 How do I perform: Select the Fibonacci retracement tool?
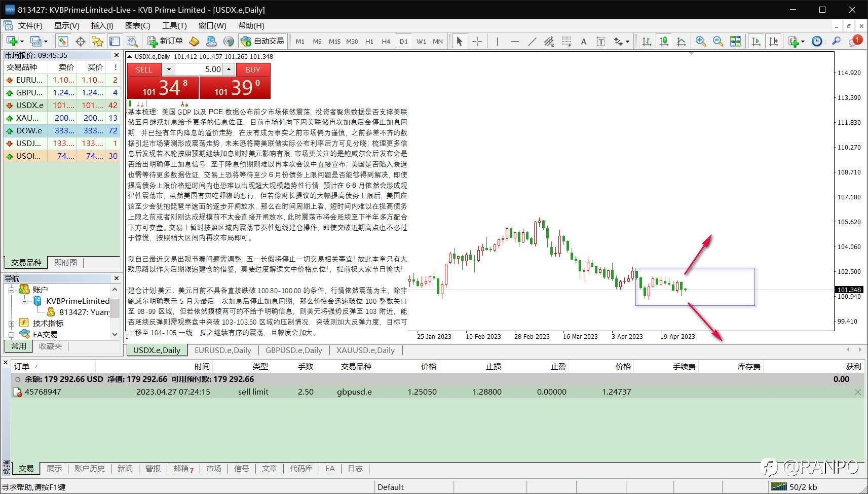point(567,41)
